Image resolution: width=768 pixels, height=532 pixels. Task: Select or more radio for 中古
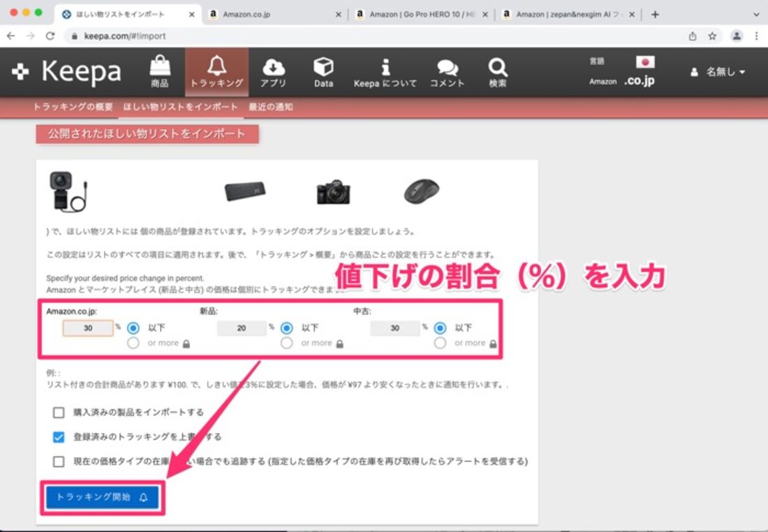(440, 343)
